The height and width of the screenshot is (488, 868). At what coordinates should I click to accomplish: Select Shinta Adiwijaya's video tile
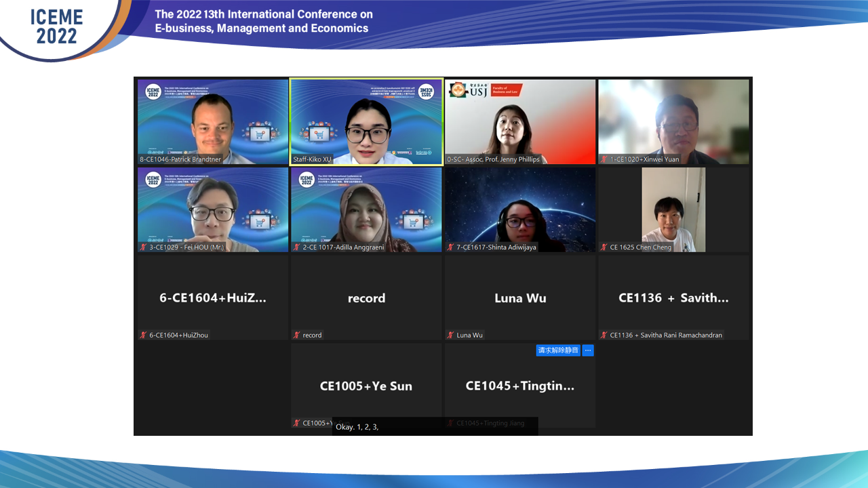click(520, 209)
